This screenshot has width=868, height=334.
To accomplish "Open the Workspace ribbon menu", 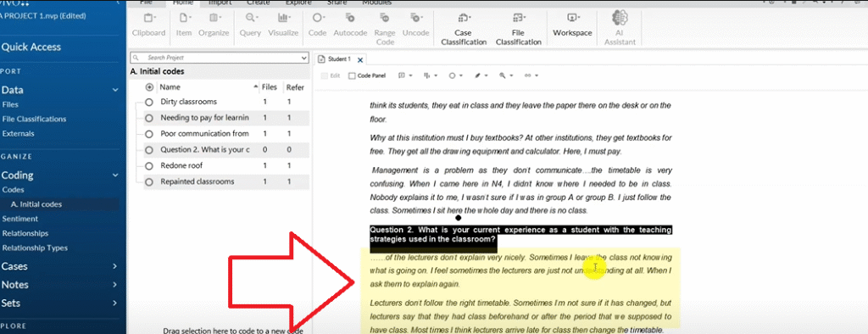I will [572, 25].
